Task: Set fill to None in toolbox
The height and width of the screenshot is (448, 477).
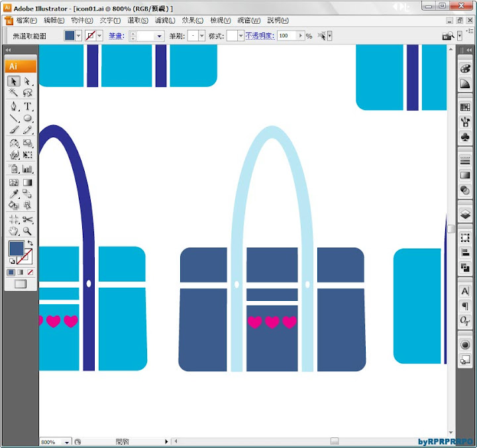Action: click(x=30, y=272)
